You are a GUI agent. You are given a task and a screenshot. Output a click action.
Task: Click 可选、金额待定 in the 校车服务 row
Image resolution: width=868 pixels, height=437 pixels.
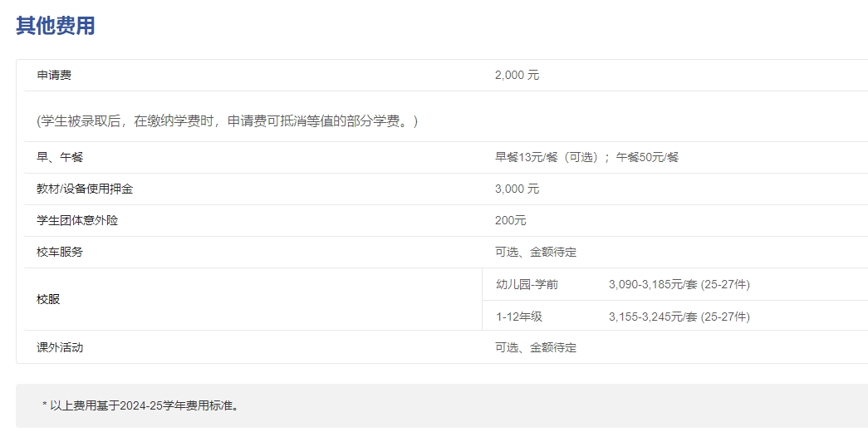(x=535, y=252)
